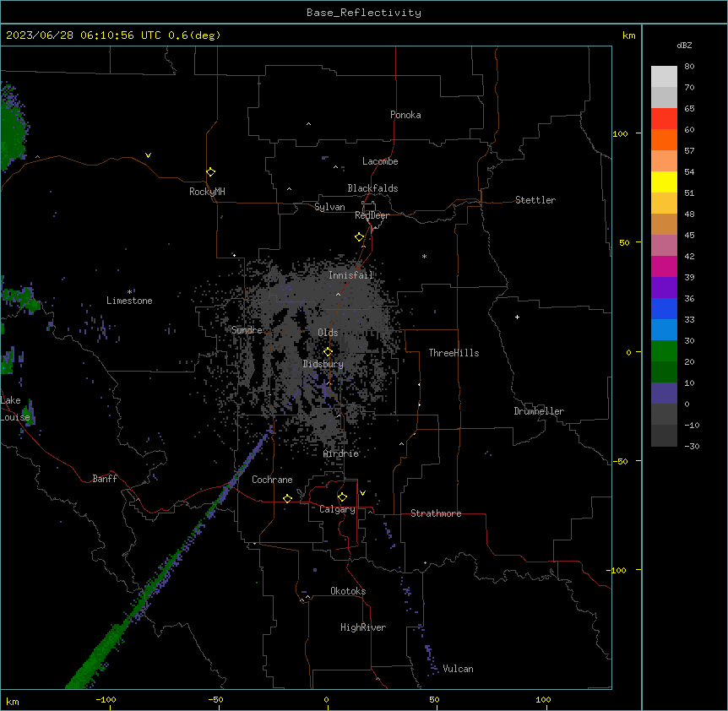
Task: Select the orange legend swatch below 60
Action: point(664,139)
